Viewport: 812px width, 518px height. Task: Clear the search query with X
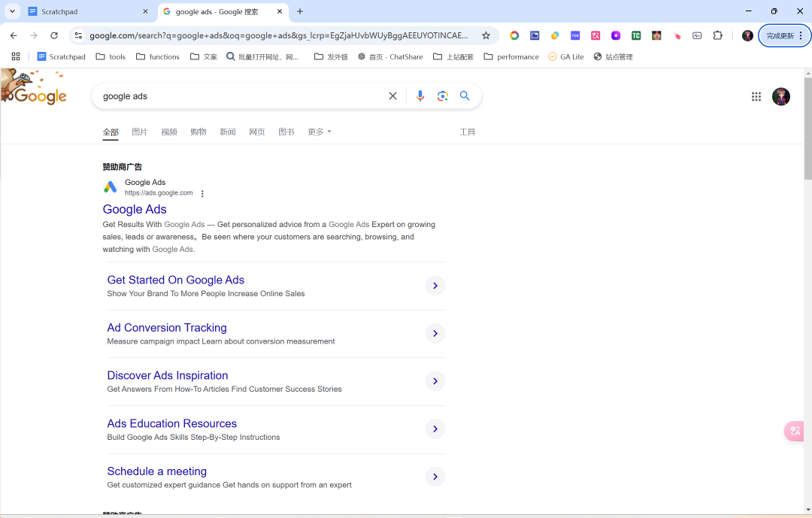392,95
